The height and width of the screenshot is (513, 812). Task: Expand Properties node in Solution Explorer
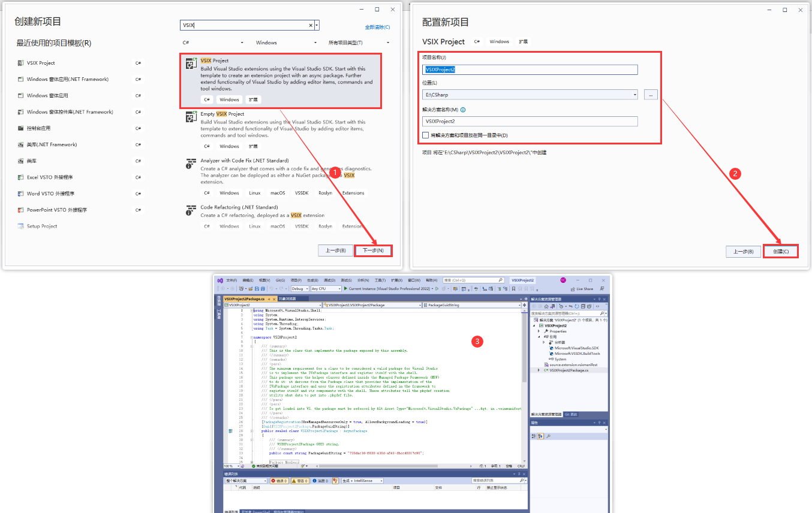click(x=539, y=331)
